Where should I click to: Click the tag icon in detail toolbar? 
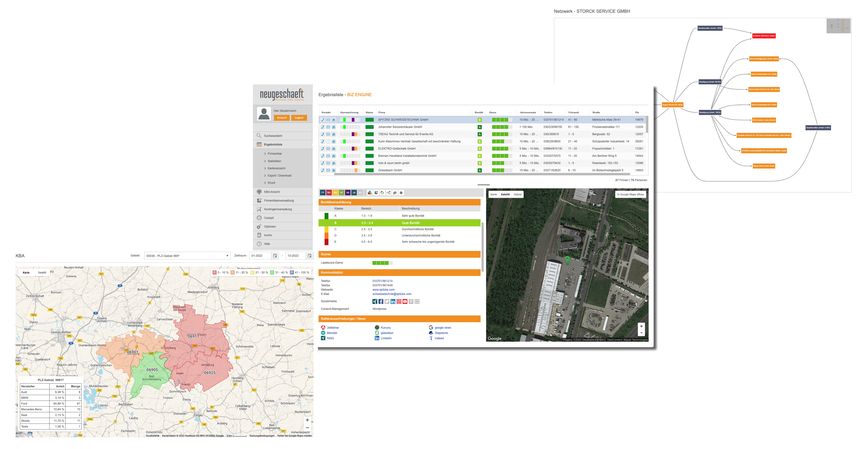pos(382,193)
